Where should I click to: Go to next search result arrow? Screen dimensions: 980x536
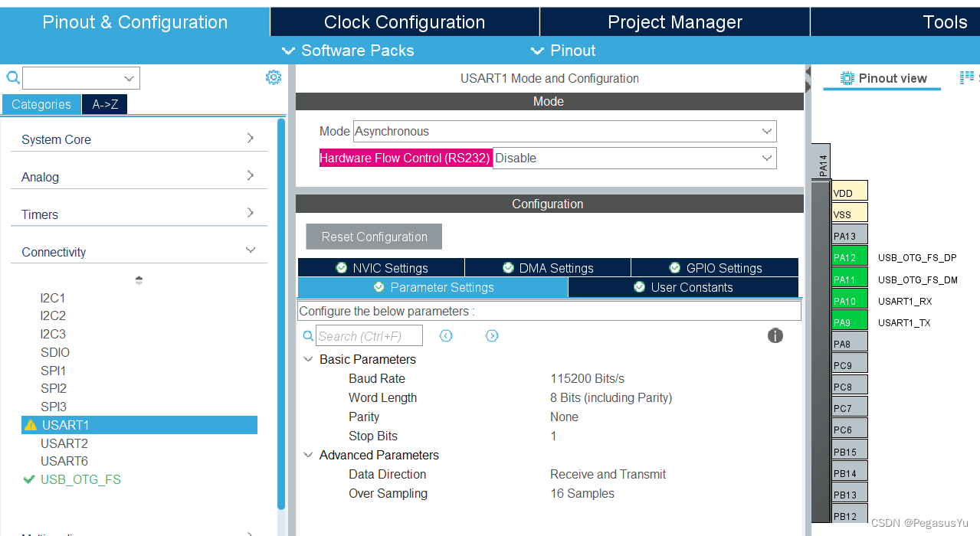coord(492,336)
